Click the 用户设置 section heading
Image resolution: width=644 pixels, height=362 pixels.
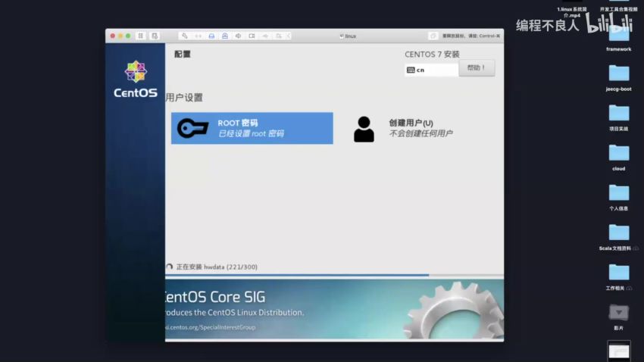184,98
